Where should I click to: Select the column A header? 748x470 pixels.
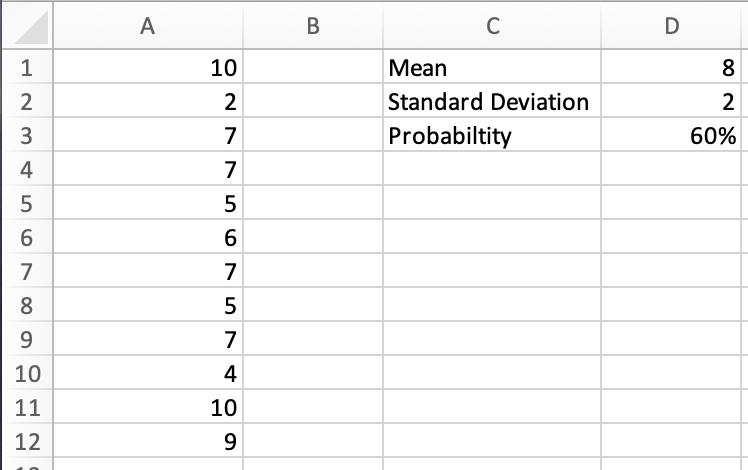147,27
